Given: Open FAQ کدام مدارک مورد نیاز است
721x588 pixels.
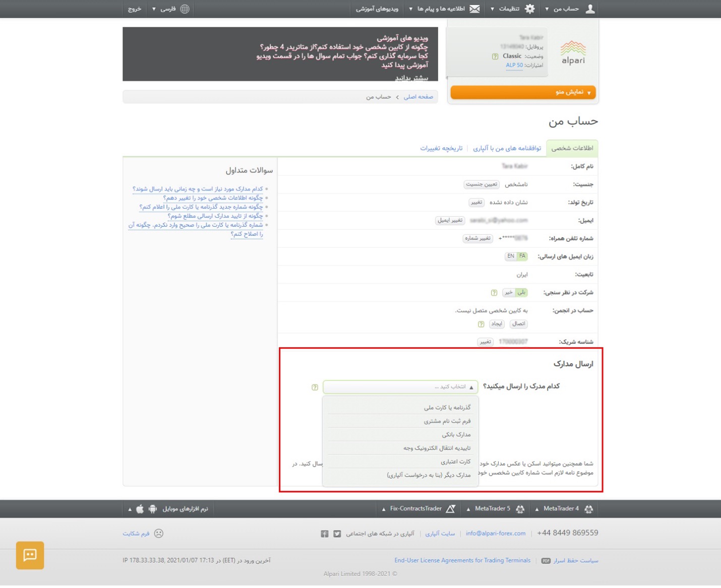Looking at the screenshot, I should (198, 189).
